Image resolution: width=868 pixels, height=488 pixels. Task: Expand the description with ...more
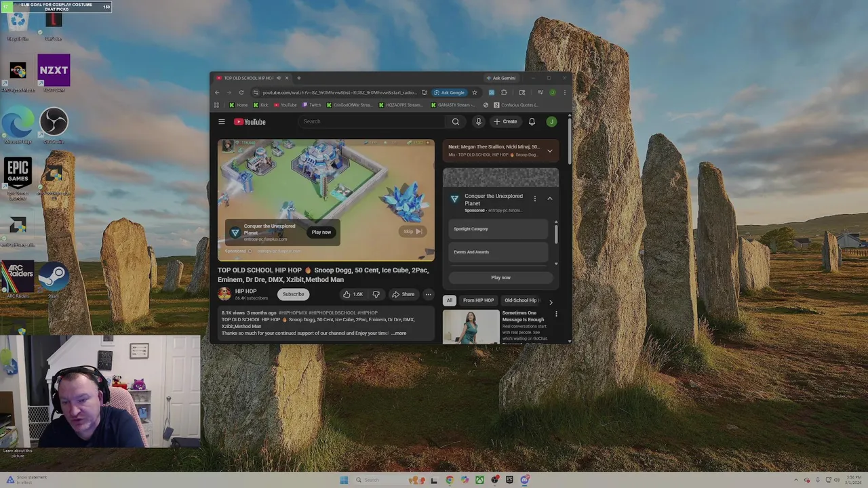tap(399, 333)
